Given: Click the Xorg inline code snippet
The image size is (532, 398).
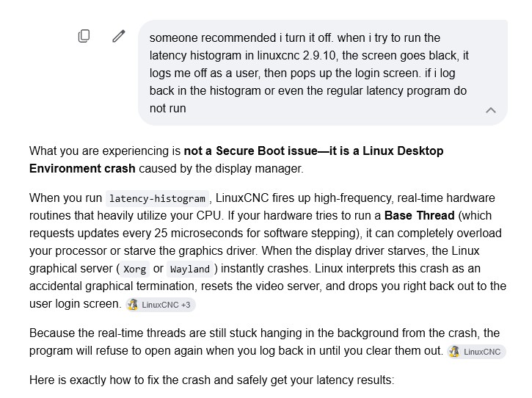Looking at the screenshot, I should [x=134, y=269].
